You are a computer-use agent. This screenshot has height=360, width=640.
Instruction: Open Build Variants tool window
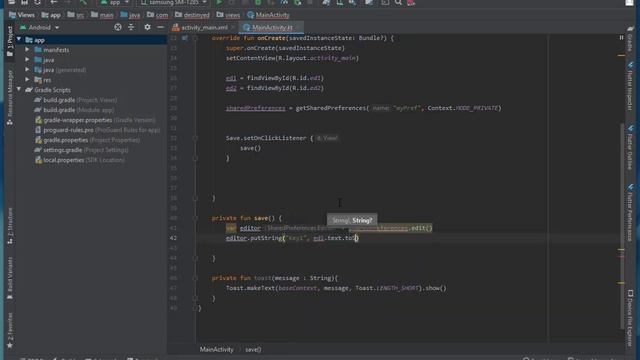click(x=10, y=278)
